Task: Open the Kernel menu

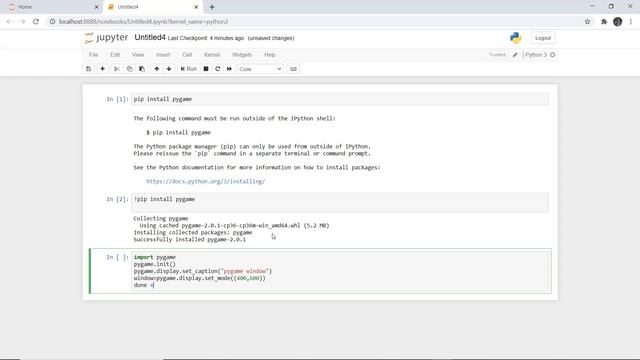Action: coord(212,55)
